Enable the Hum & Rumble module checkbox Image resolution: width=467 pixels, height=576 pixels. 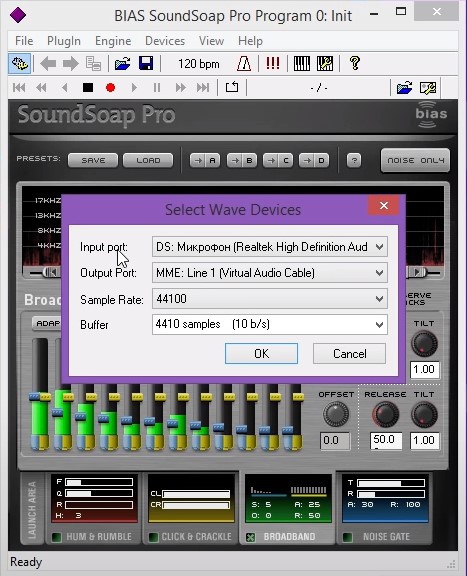pyautogui.click(x=57, y=537)
